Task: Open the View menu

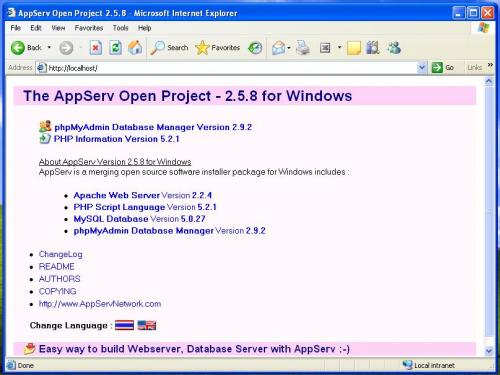Action: (58, 28)
